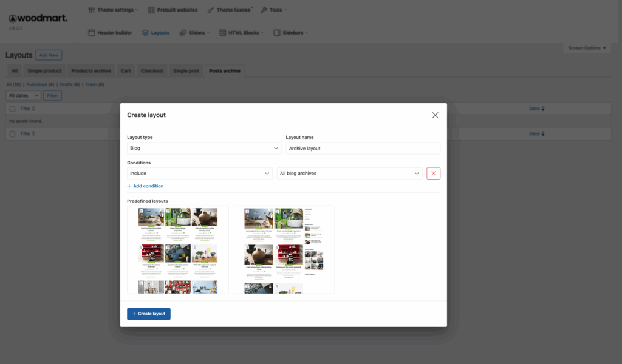Click the Theme settings sliders icon
Screen dimensions: 622x364
92,10
